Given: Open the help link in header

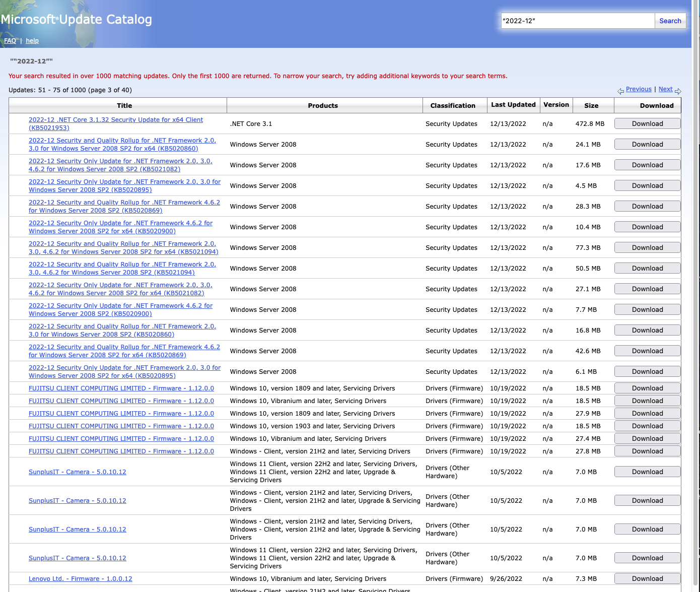Looking at the screenshot, I should [x=32, y=41].
